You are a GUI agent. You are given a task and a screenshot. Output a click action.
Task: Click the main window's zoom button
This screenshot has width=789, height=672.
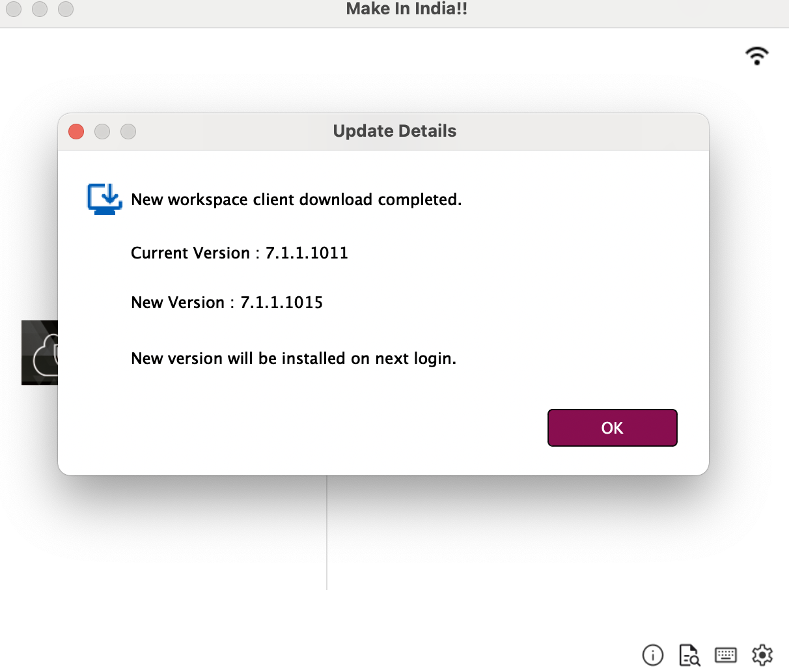pos(66,9)
